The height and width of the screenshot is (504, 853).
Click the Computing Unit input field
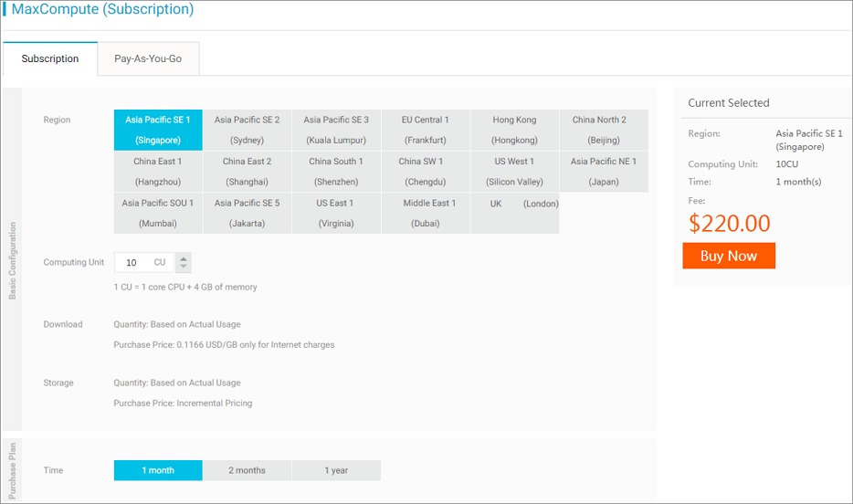144,263
